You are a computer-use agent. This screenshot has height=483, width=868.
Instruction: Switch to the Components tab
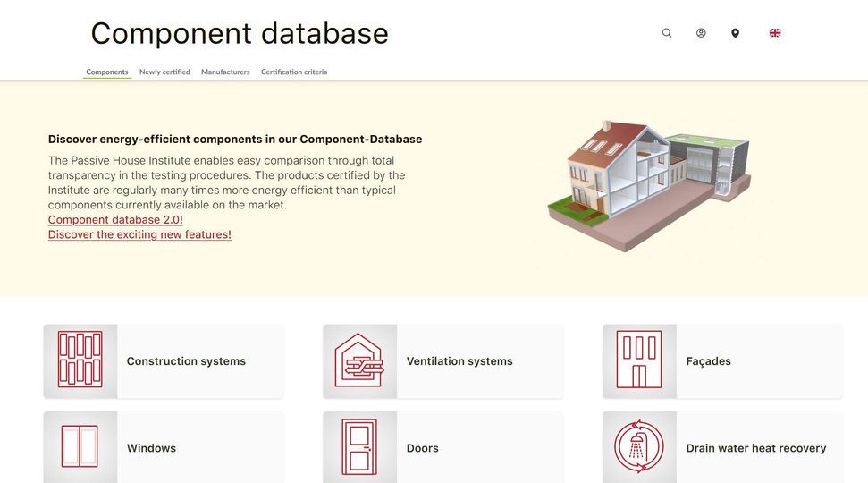click(107, 72)
